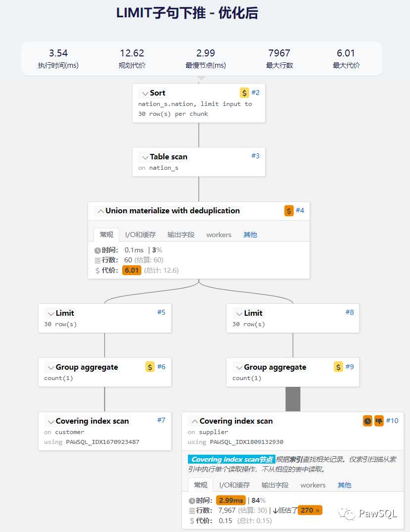Collapse the supplier Covering index scan node
This screenshot has height=532, width=410.
click(194, 421)
